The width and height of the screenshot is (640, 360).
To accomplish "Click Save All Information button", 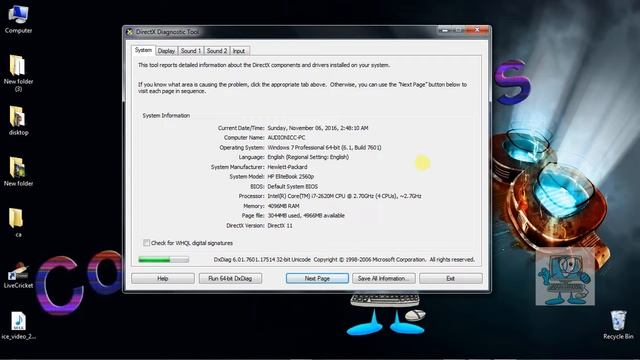I will [384, 278].
